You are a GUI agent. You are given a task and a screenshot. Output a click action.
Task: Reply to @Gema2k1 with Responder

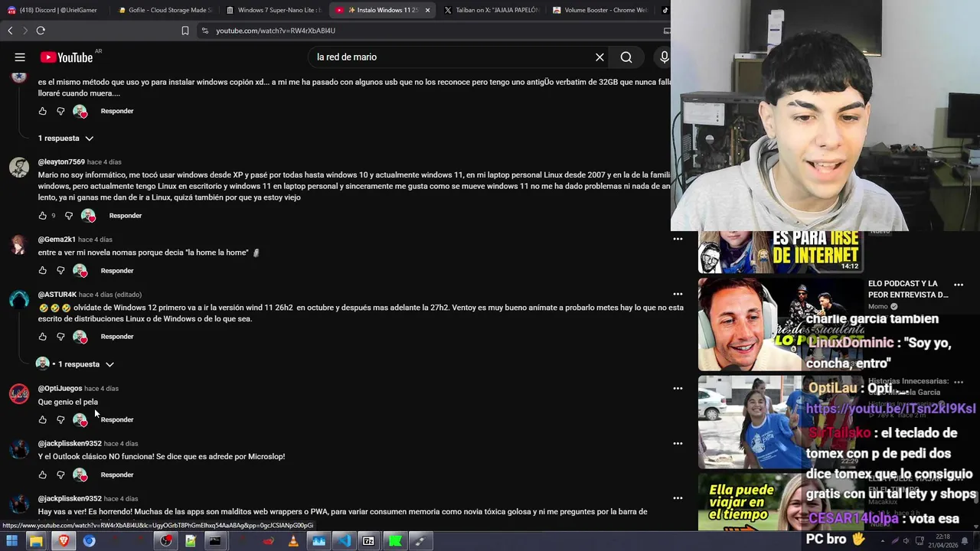click(117, 271)
